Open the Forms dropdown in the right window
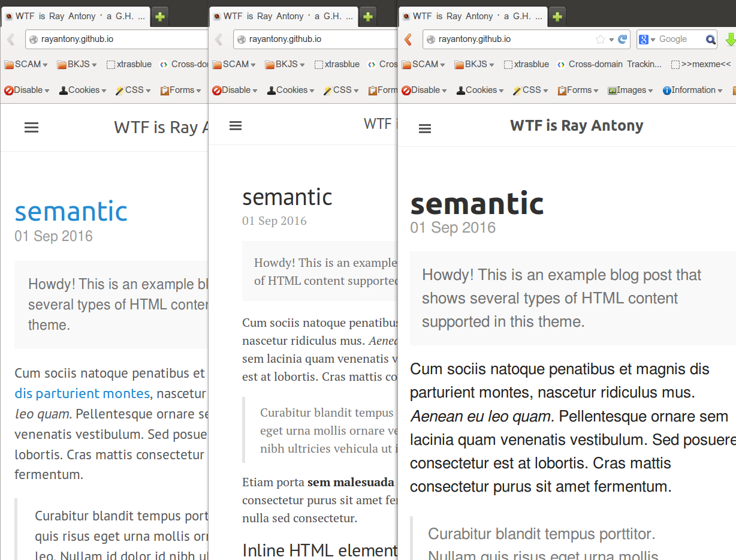This screenshot has width=736, height=560. tap(578, 90)
